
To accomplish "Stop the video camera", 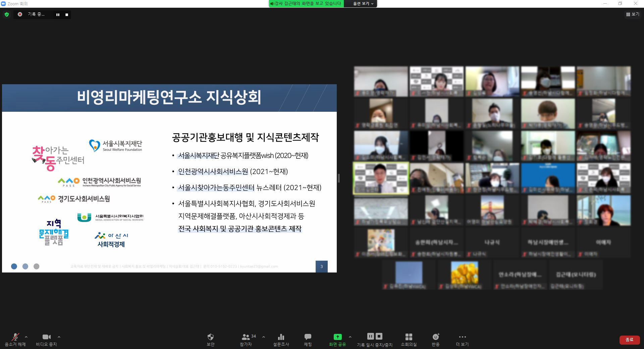I will pos(46,337).
